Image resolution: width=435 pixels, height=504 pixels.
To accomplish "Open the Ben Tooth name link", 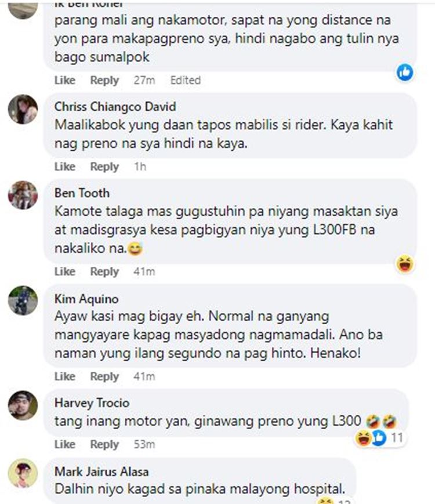I will (x=82, y=193).
